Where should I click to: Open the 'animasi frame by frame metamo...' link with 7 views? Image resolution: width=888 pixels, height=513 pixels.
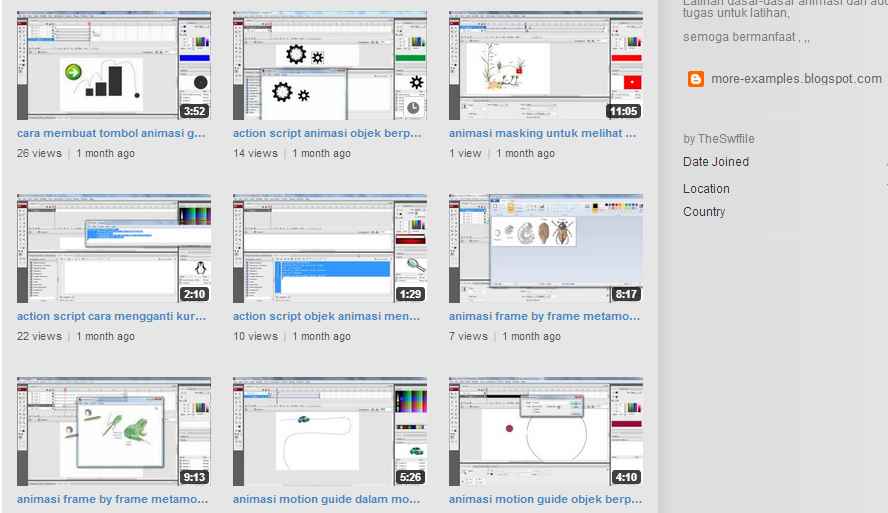(x=544, y=316)
